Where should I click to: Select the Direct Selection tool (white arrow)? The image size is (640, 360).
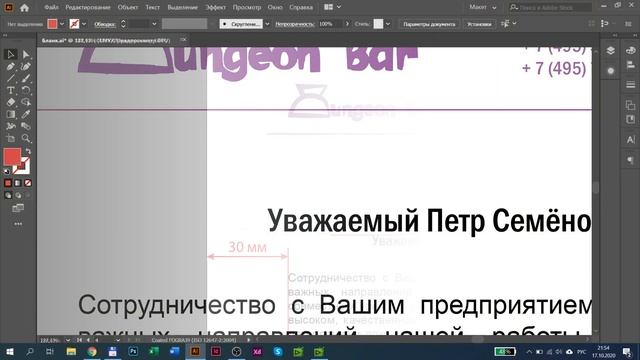[x=26, y=54]
